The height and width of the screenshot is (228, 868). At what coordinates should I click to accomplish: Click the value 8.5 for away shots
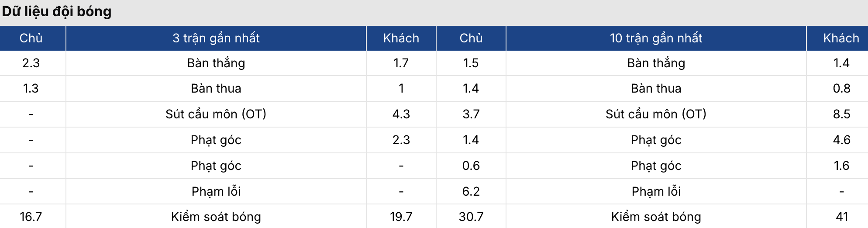tap(841, 114)
